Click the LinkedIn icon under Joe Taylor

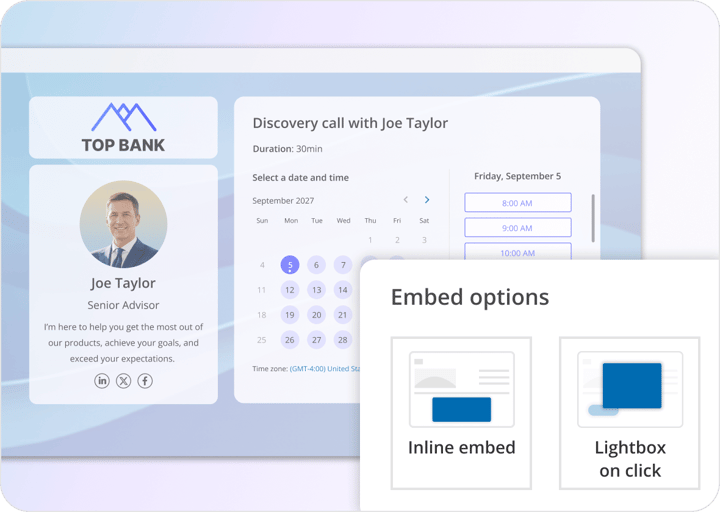pyautogui.click(x=102, y=381)
